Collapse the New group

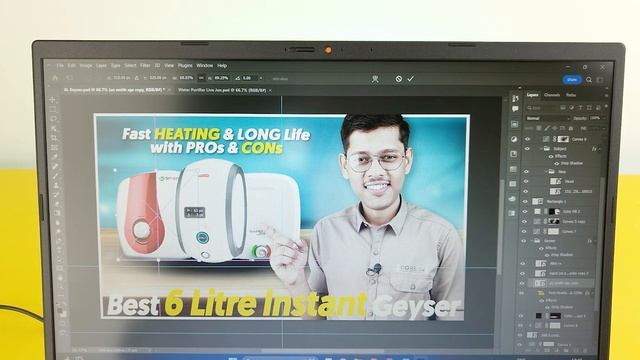(546, 172)
